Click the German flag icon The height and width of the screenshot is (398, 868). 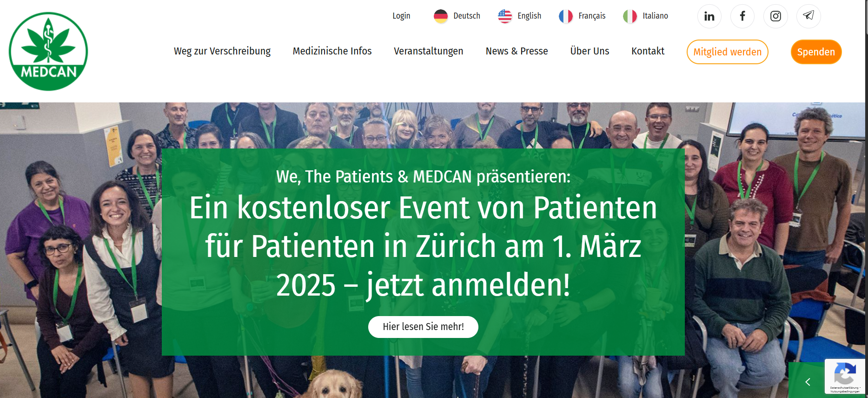coord(441,16)
